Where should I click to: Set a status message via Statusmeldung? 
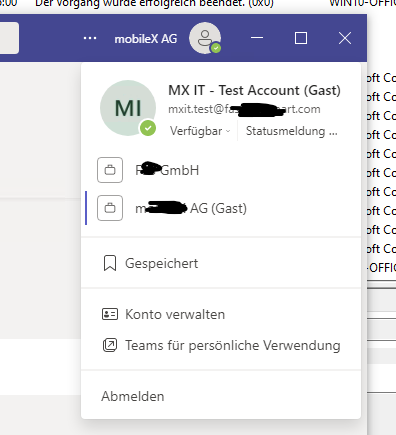(x=292, y=131)
